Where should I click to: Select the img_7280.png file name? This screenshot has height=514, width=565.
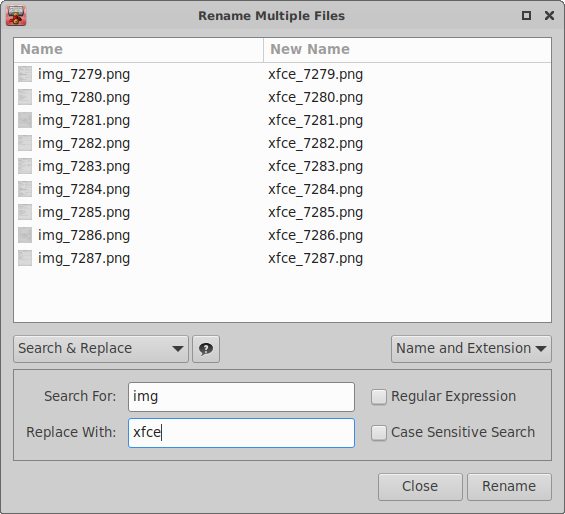pos(84,98)
